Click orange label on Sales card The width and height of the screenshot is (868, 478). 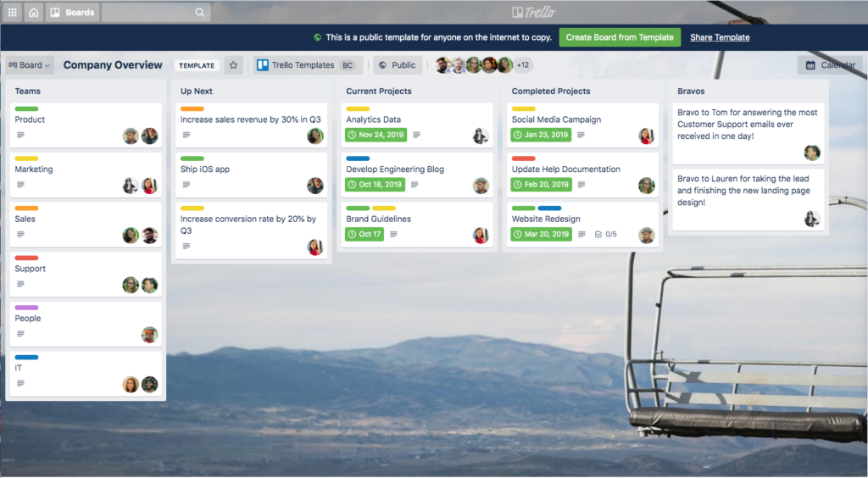pyautogui.click(x=26, y=208)
